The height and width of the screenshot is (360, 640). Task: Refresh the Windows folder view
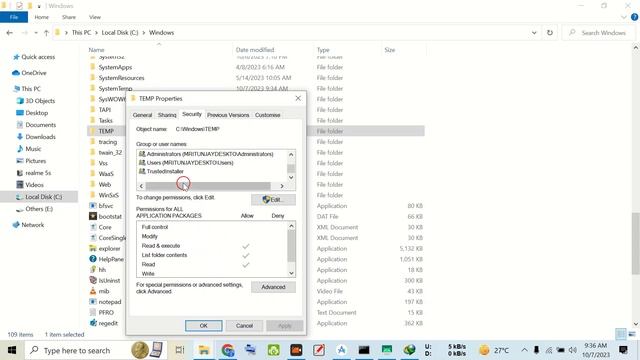pos(550,33)
